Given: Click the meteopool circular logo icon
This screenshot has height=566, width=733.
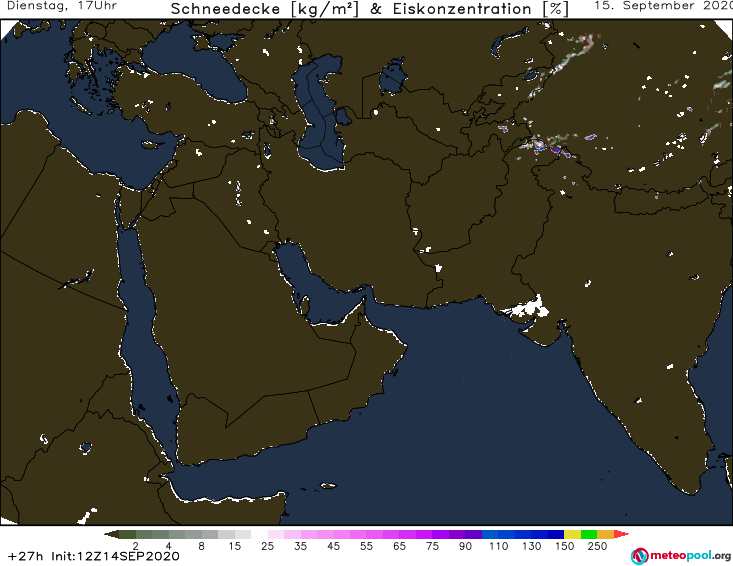Looking at the screenshot, I should pyautogui.click(x=639, y=556).
